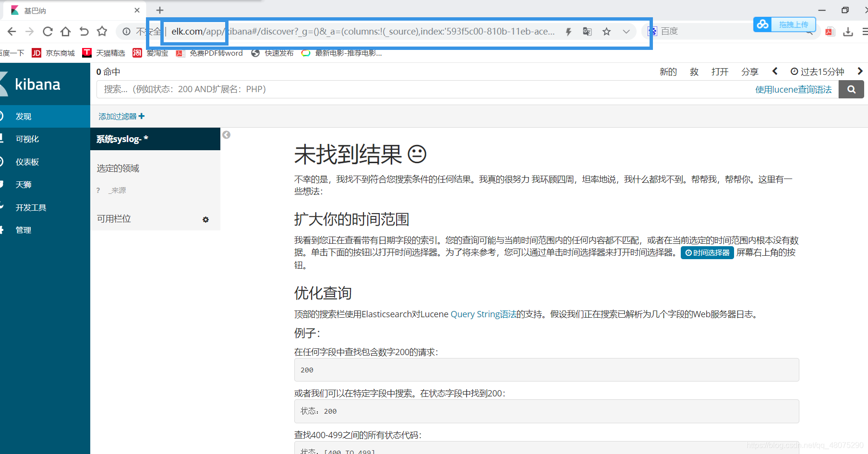This screenshot has height=454, width=868.
Task: Click the magnifier search button
Action: pos(851,89)
